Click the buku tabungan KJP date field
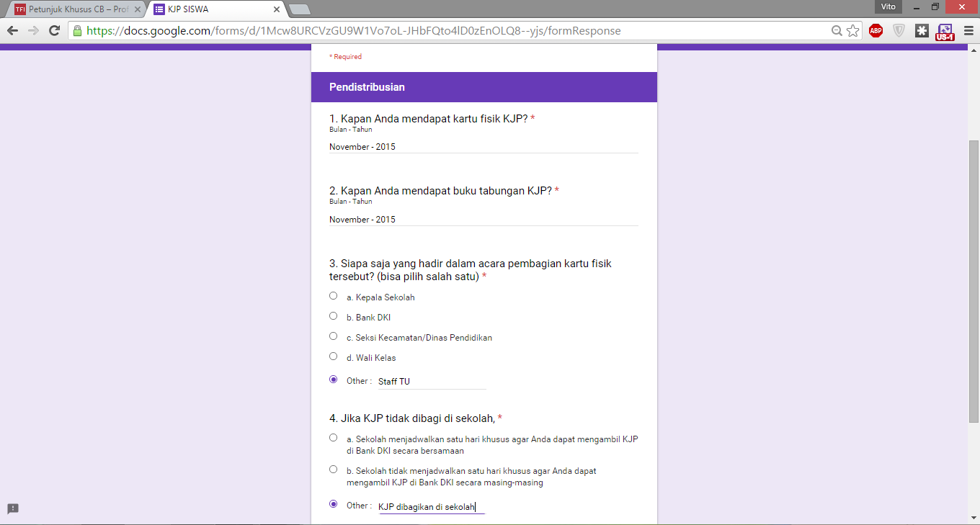 [484, 219]
